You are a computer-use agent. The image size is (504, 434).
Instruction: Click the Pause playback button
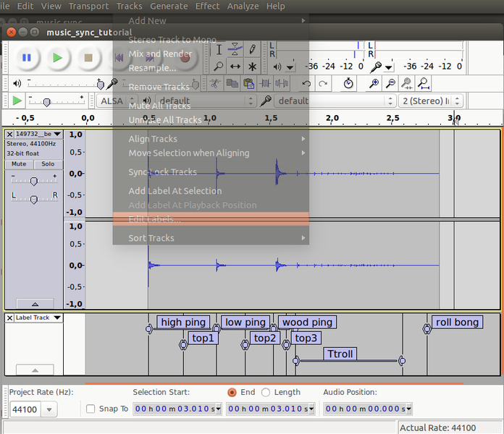pos(27,58)
